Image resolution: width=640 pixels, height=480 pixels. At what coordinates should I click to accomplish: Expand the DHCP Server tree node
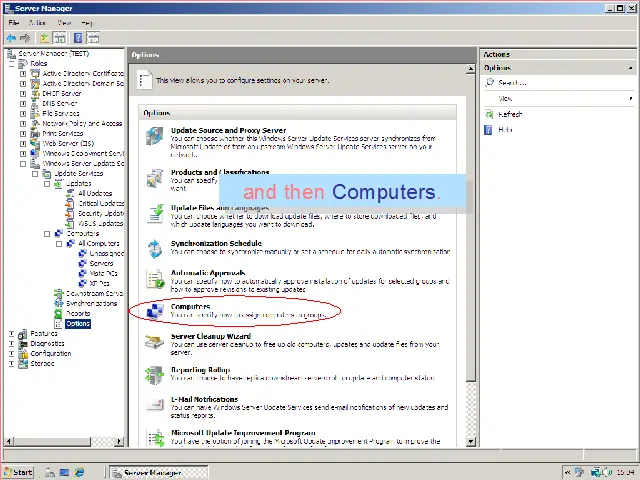pyautogui.click(x=23, y=93)
